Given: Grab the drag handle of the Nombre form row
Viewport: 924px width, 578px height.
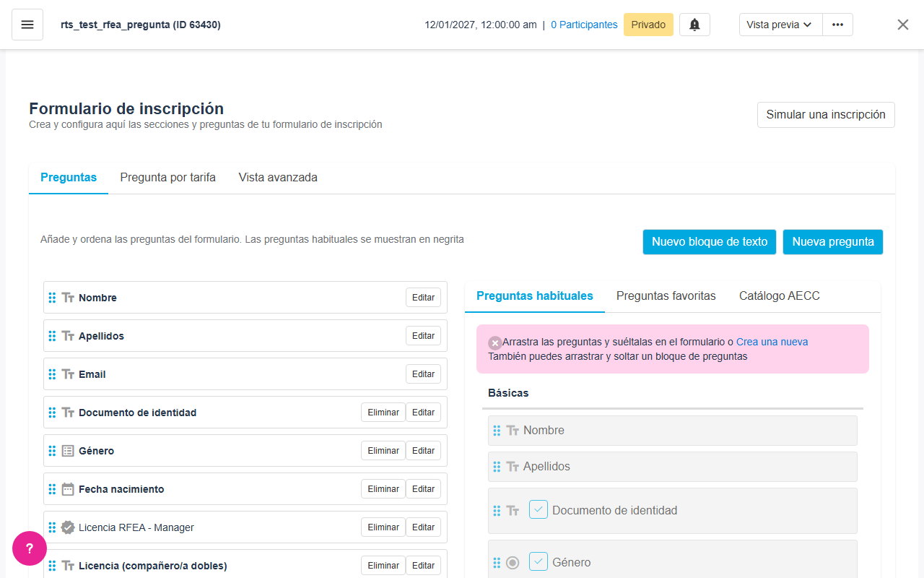Looking at the screenshot, I should (x=52, y=298).
